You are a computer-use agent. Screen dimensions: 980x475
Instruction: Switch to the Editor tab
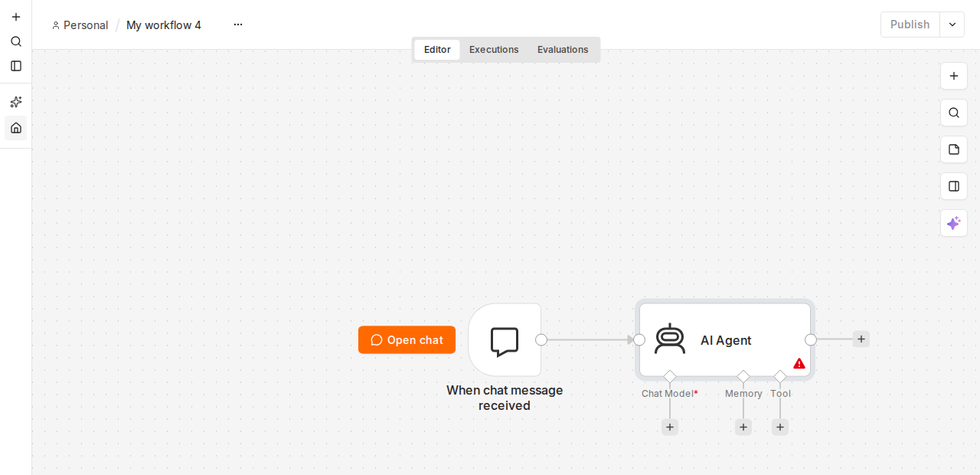click(x=437, y=50)
